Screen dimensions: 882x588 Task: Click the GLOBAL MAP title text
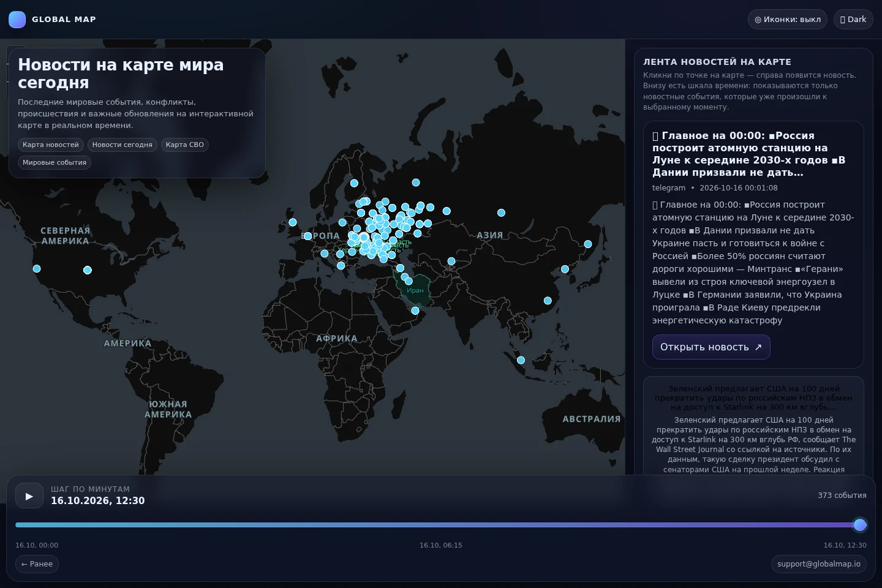coord(64,20)
